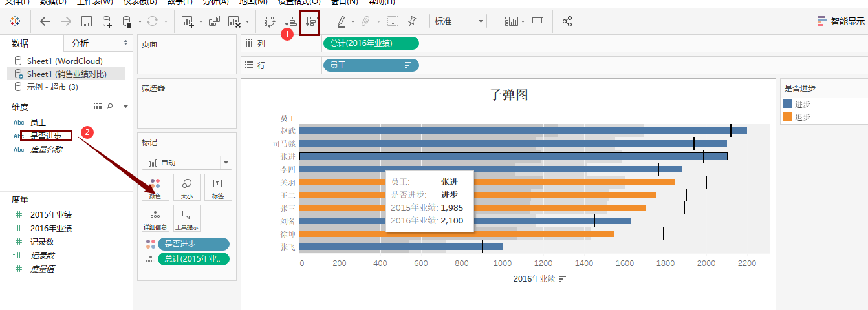Viewport: 868px width, 310px height.
Task: Click the show/hide cards icon
Action: point(512,21)
